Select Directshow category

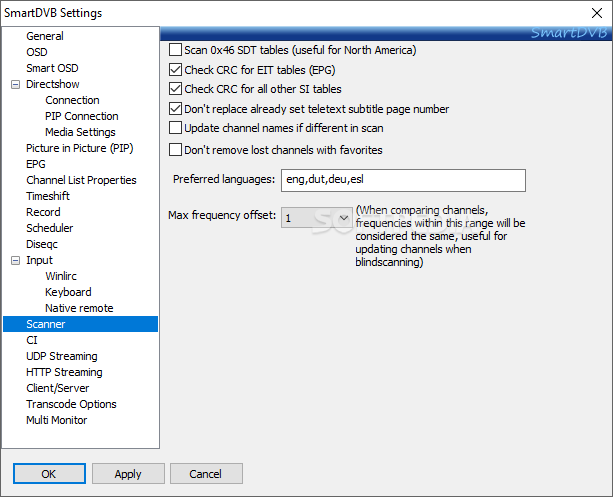52,84
